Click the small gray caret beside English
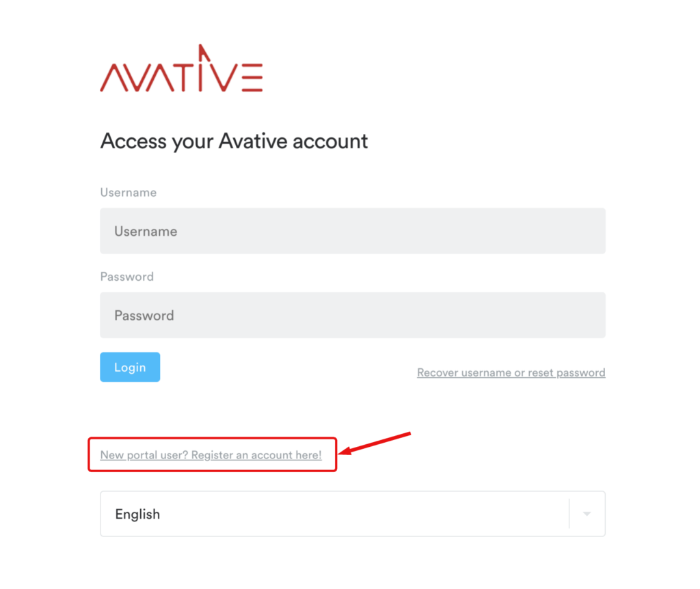This screenshot has width=700, height=589. point(587,514)
